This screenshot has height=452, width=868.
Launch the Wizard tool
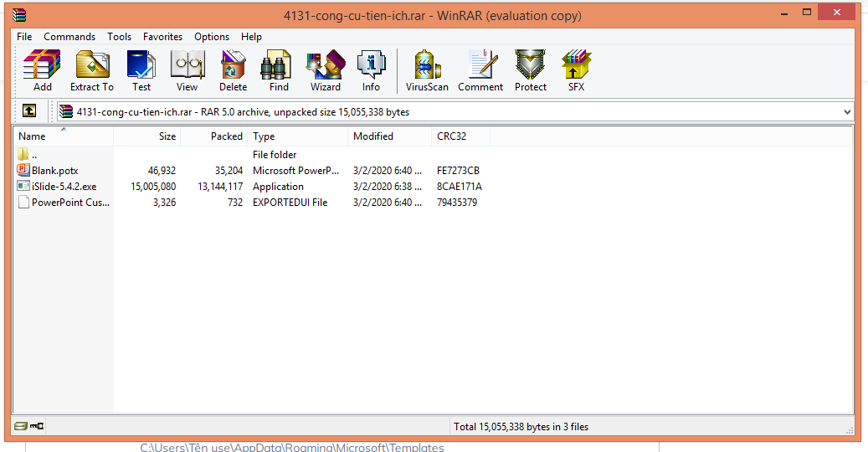click(x=326, y=71)
